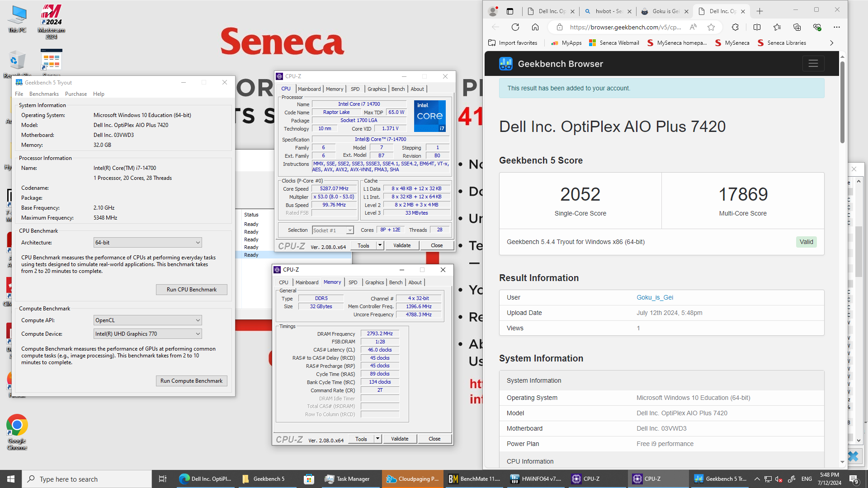The height and width of the screenshot is (488, 868).
Task: Open Purchase menu in Geekbench 5
Action: pyautogui.click(x=76, y=94)
